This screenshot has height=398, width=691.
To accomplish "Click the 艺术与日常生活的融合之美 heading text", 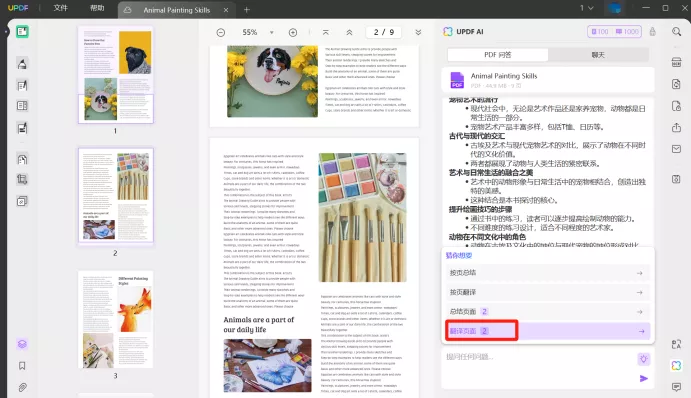I will (490, 173).
